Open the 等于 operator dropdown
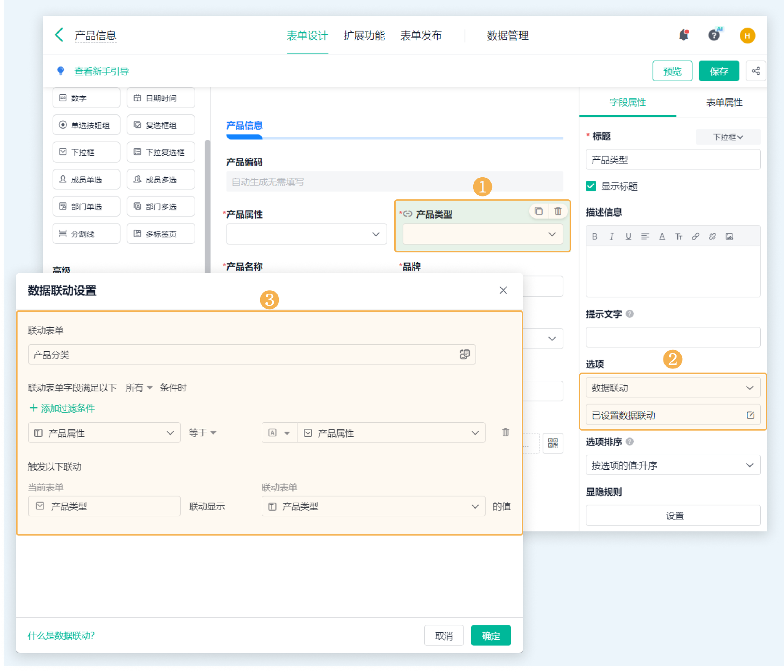 203,433
